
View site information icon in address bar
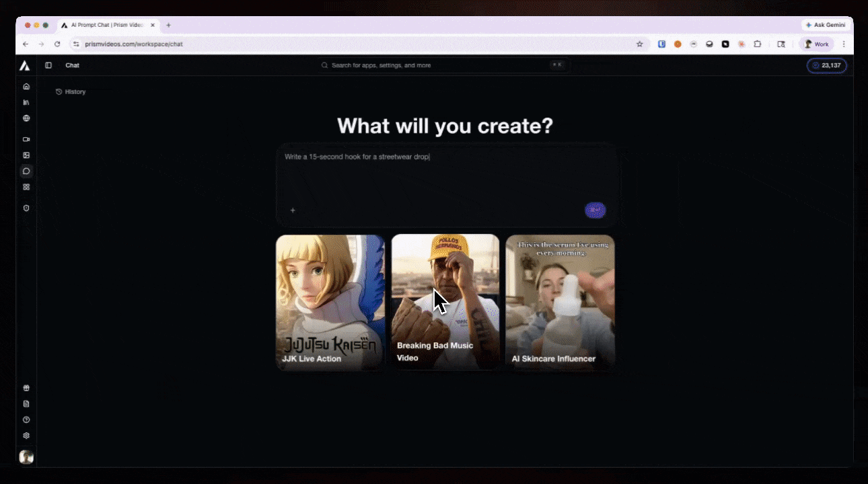coord(76,44)
